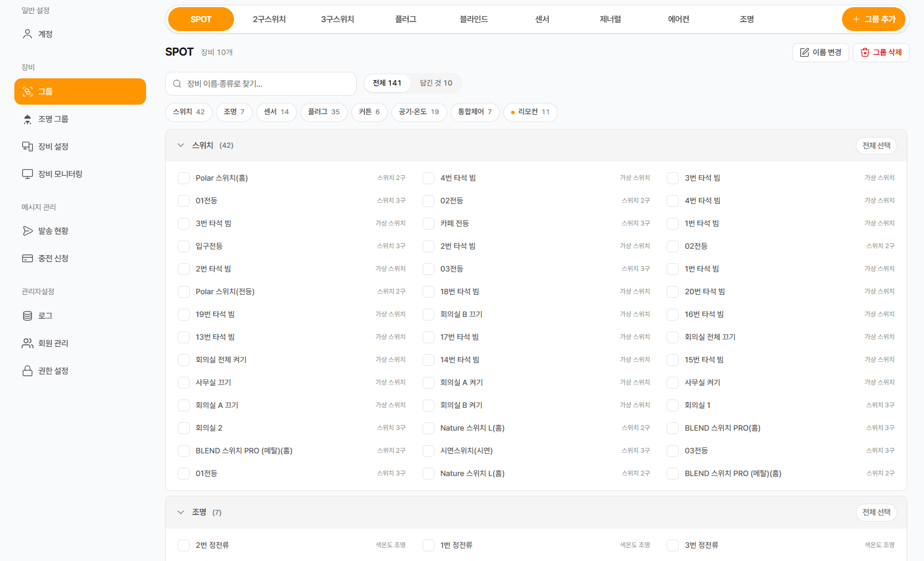Image resolution: width=924 pixels, height=561 pixels.
Task: Filter devices by 통합제어 7 chip
Action: pos(475,112)
